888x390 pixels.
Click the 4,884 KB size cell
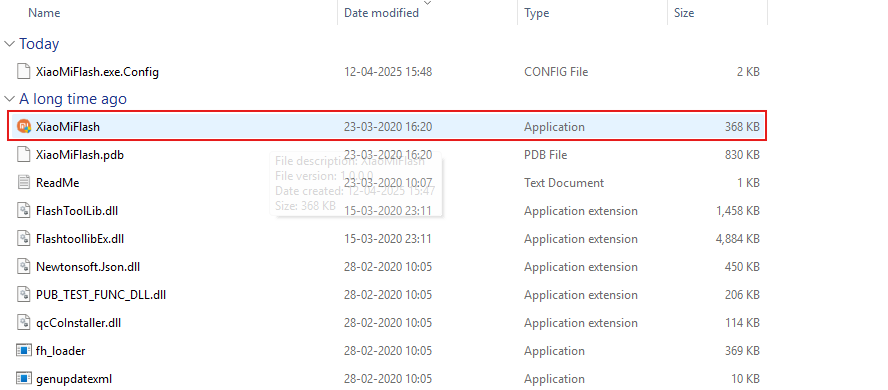pyautogui.click(x=738, y=239)
